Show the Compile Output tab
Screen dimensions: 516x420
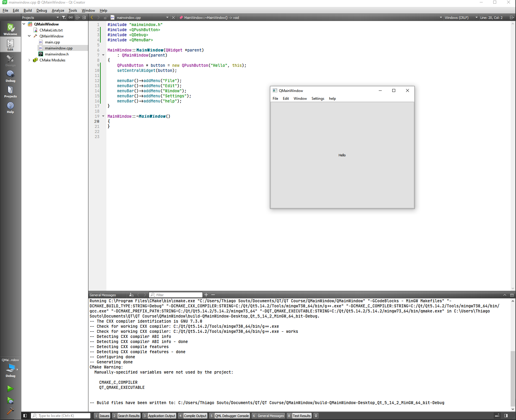[193, 416]
